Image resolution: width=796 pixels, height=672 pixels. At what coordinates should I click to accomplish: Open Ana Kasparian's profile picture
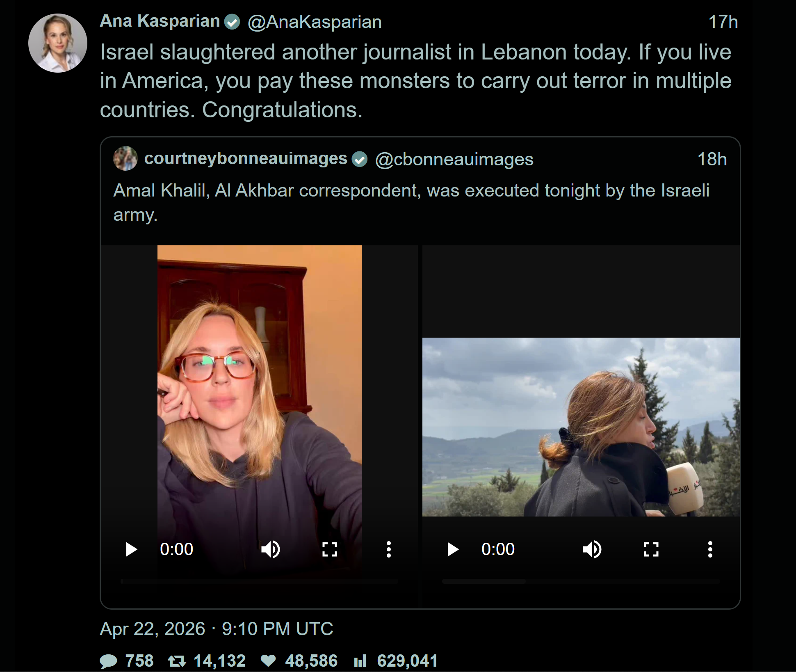(58, 43)
